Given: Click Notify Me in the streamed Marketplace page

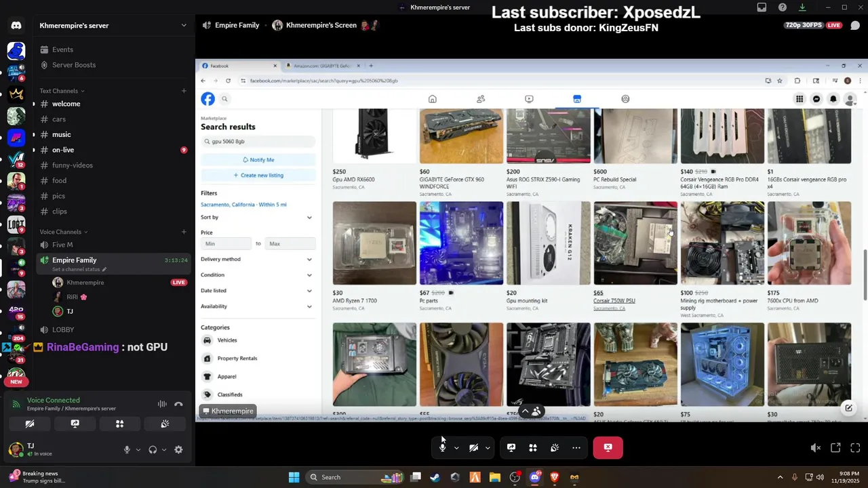Looking at the screenshot, I should click(258, 160).
